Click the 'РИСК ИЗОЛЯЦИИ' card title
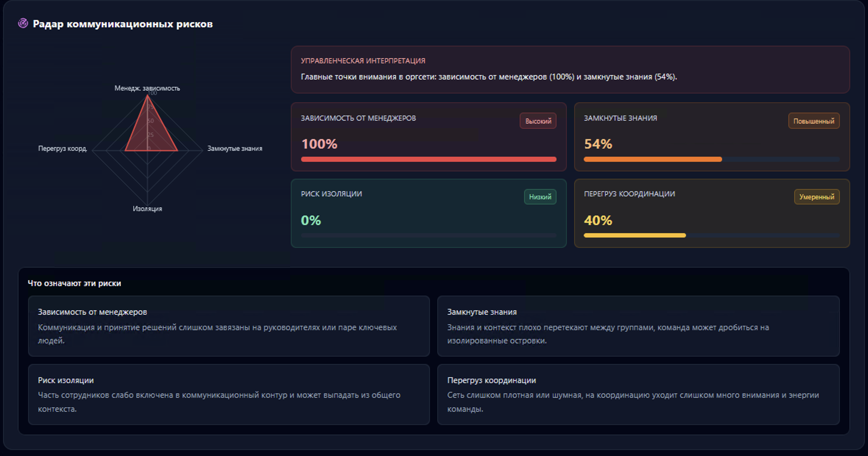Viewport: 868px width, 456px height. (x=331, y=194)
